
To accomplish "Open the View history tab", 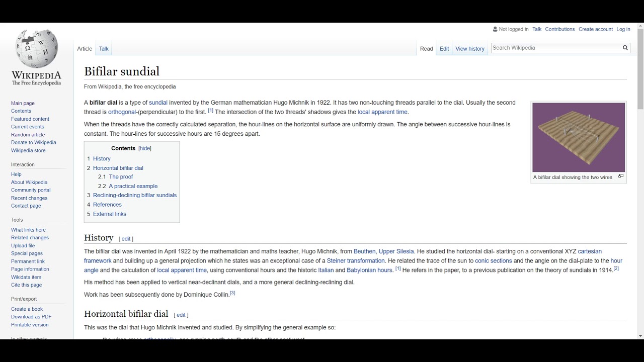I will 470,49.
